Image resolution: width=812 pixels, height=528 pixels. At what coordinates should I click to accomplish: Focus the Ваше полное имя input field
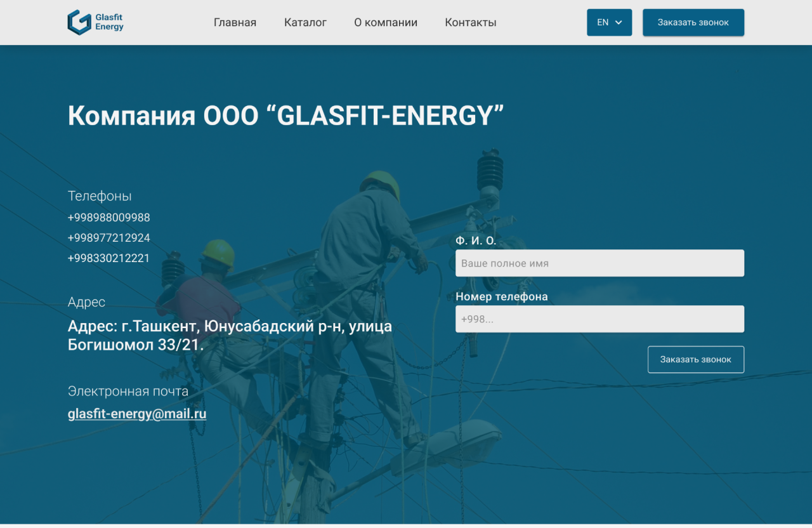(x=599, y=263)
